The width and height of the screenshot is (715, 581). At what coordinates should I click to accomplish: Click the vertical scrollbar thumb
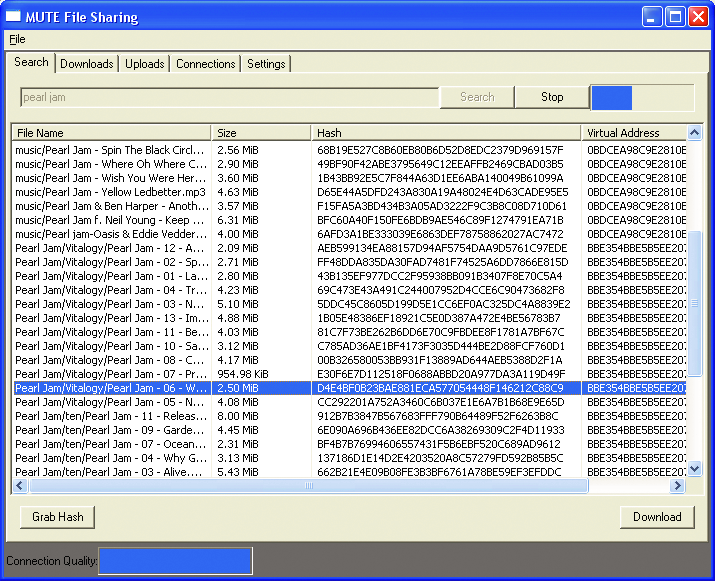[694, 303]
